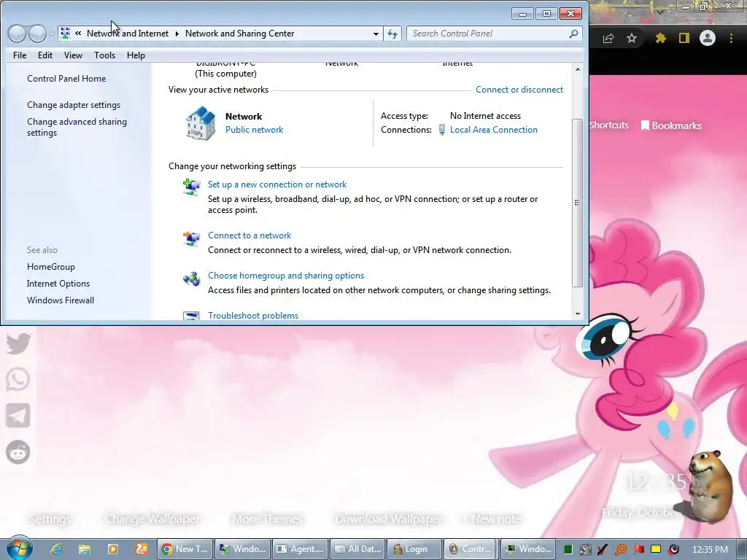Launch Internet Explorer from taskbar
747x560 pixels.
pos(55,549)
